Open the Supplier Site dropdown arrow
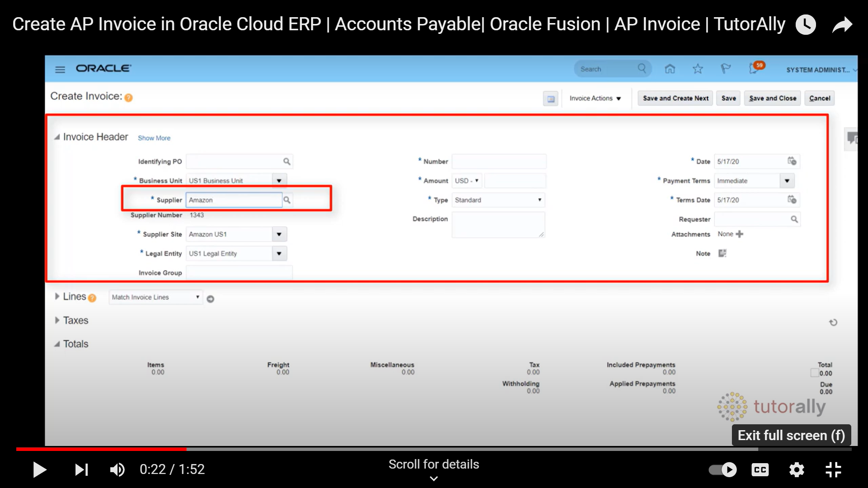This screenshot has width=868, height=488. click(x=279, y=234)
